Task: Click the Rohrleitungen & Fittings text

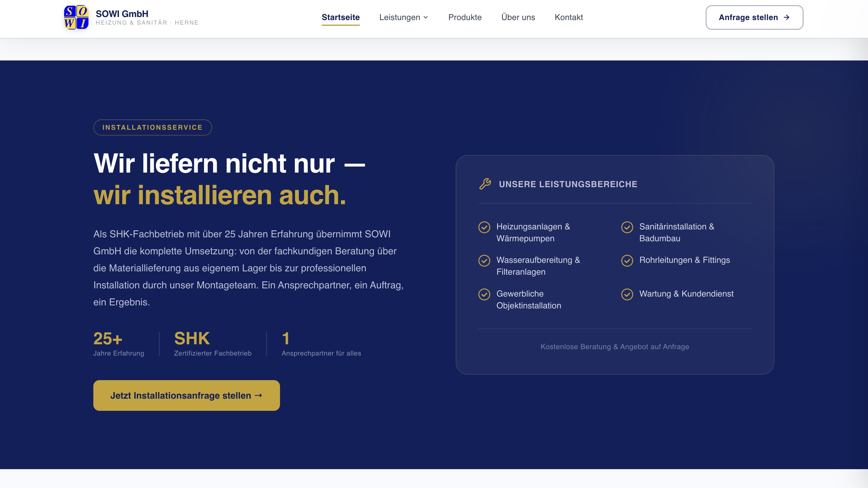Action: click(685, 260)
